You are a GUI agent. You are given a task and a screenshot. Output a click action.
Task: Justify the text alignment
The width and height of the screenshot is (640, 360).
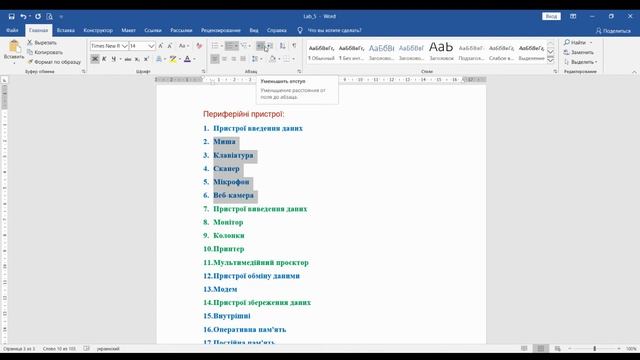click(x=243, y=59)
